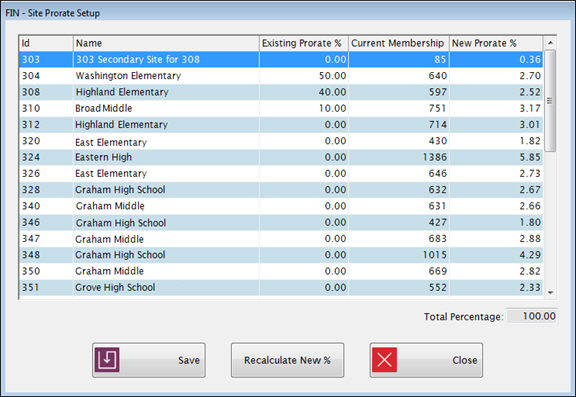The width and height of the screenshot is (576, 397).
Task: Click the Current Membership column header
Action: [x=399, y=43]
